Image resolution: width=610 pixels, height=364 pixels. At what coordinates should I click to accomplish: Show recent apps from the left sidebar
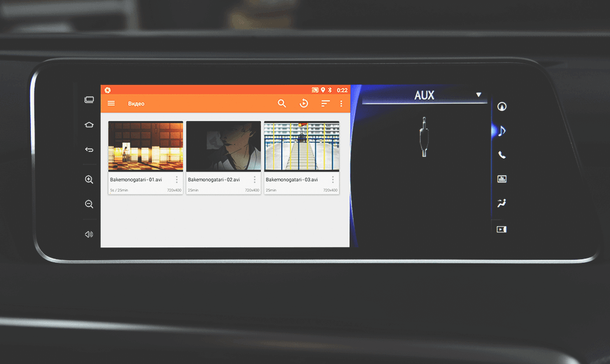pyautogui.click(x=89, y=100)
